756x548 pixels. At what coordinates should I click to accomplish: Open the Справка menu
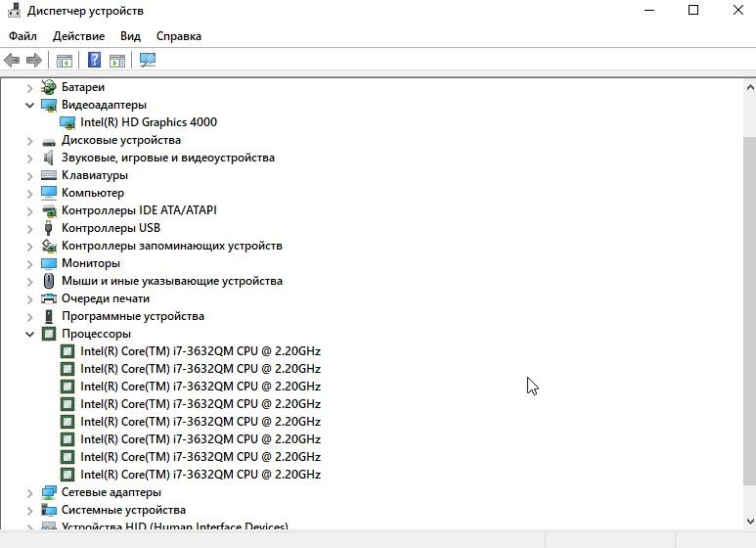(178, 36)
